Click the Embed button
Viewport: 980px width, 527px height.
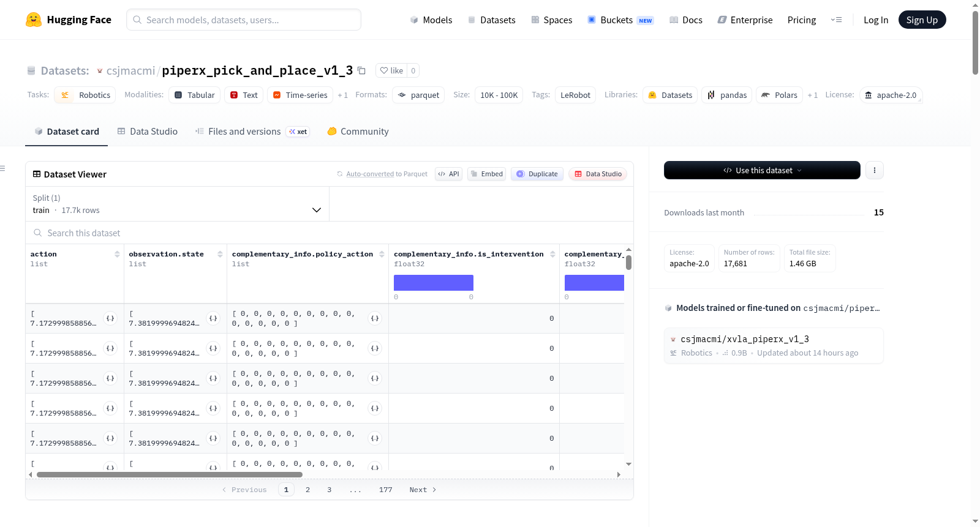coord(487,174)
